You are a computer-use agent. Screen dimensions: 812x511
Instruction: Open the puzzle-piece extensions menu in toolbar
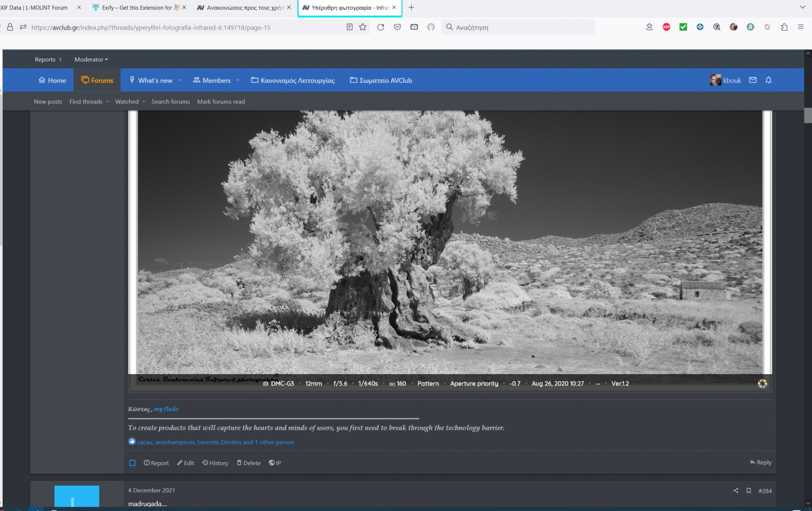[x=784, y=27]
